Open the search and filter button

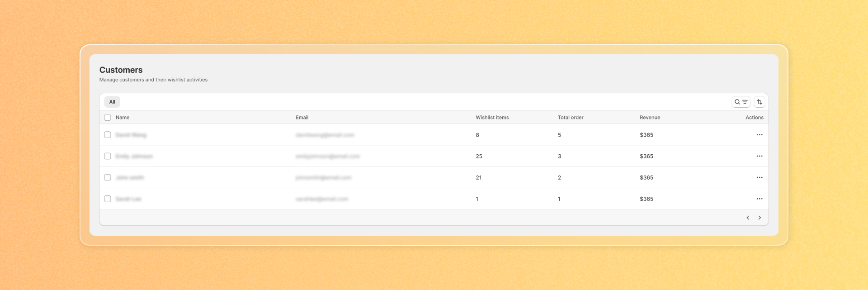(741, 102)
